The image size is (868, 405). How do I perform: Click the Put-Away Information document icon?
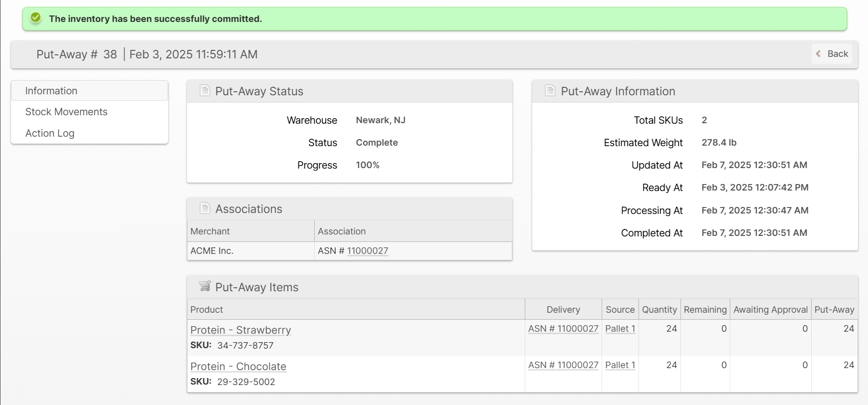coord(550,91)
